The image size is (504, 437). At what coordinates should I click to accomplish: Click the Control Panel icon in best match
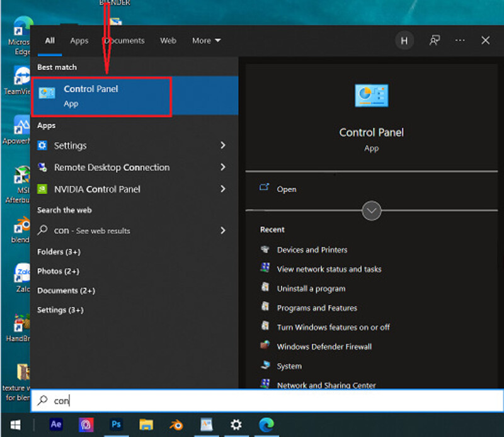[x=47, y=93]
